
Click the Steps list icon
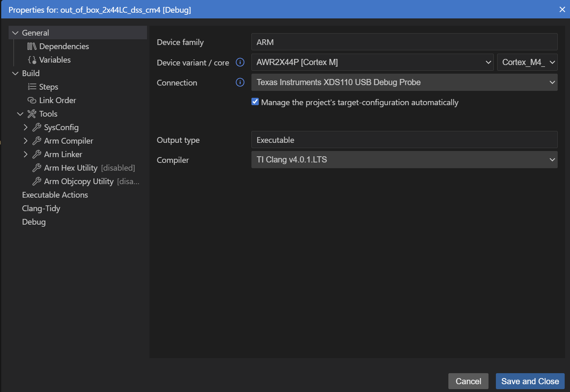point(32,87)
